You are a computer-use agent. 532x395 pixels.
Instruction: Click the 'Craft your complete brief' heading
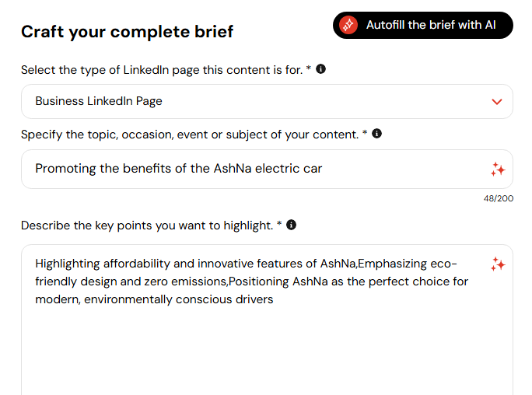pyautogui.click(x=128, y=32)
